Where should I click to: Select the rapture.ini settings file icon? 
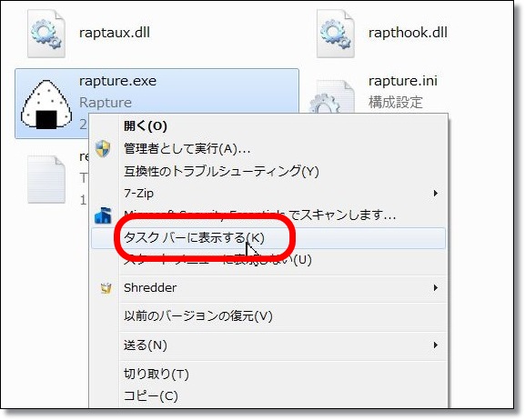point(331,97)
